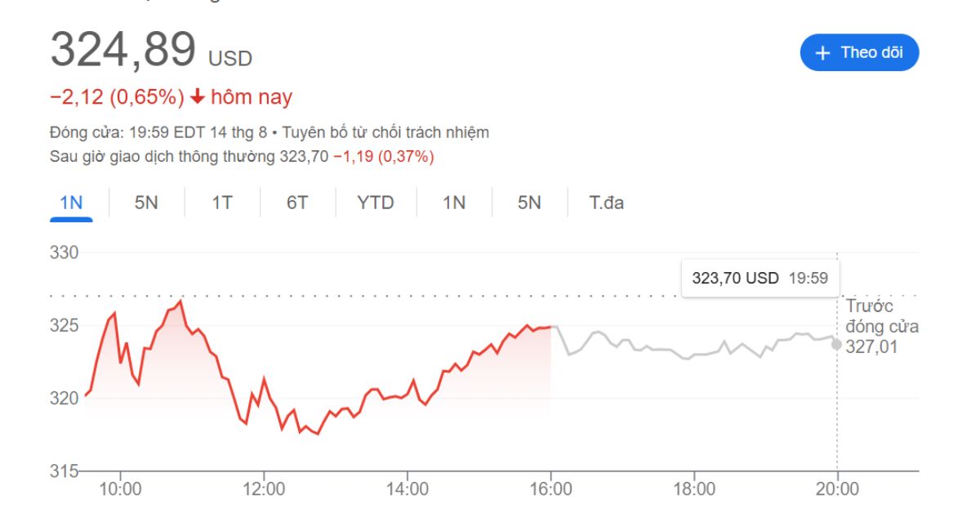Click the 330 label on the price axis
The width and height of the screenshot is (980, 513).
[x=64, y=252]
